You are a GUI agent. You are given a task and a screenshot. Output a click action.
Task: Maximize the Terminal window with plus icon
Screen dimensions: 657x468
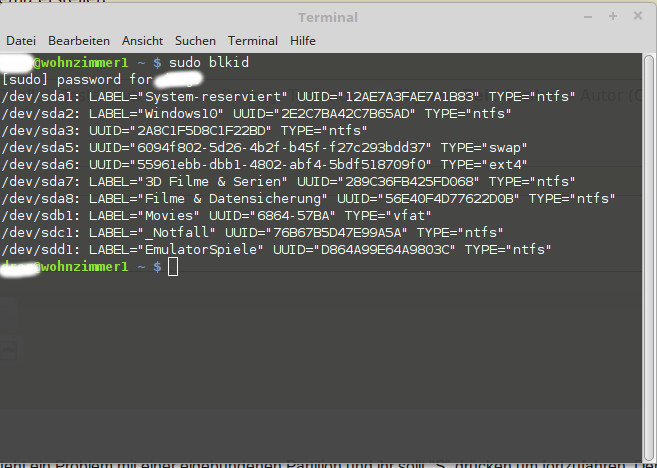click(x=612, y=16)
